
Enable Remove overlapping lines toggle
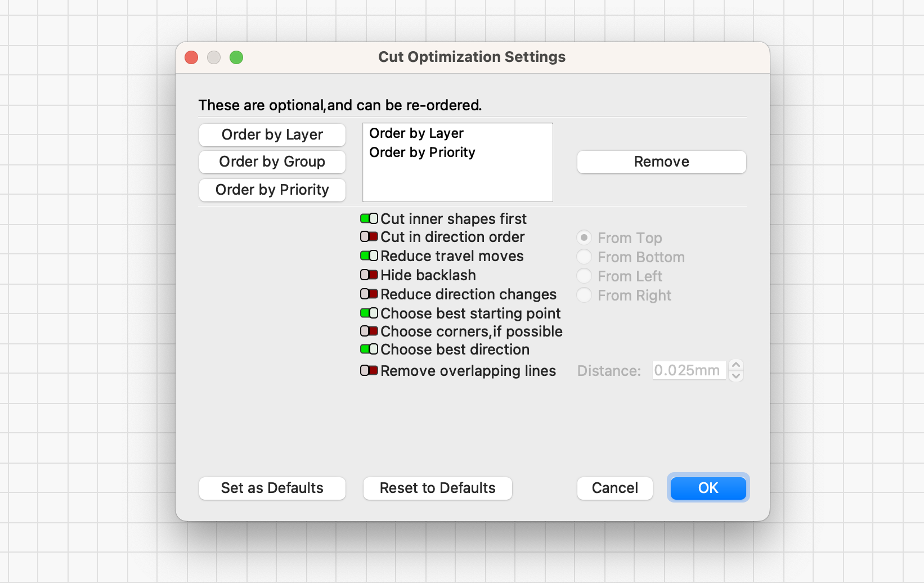pos(369,371)
